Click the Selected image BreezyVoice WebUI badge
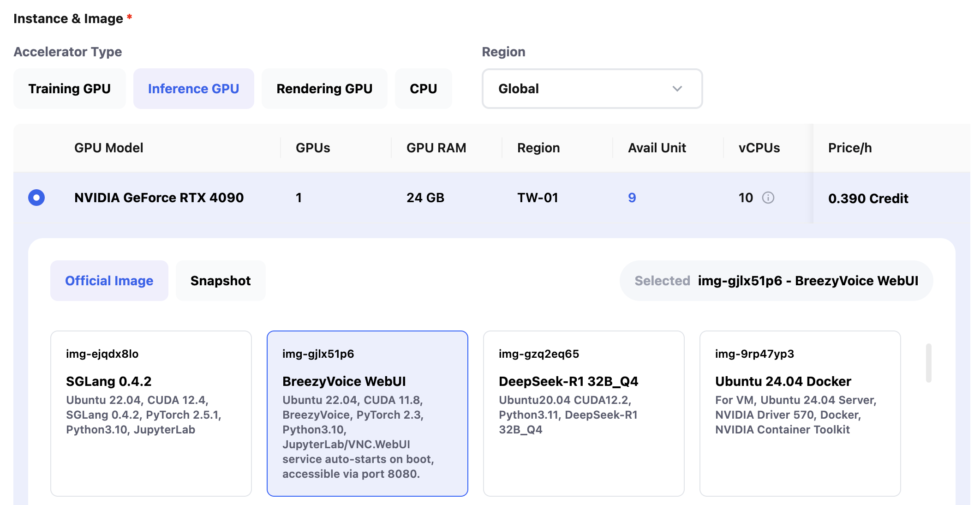This screenshot has width=980, height=505. (776, 281)
